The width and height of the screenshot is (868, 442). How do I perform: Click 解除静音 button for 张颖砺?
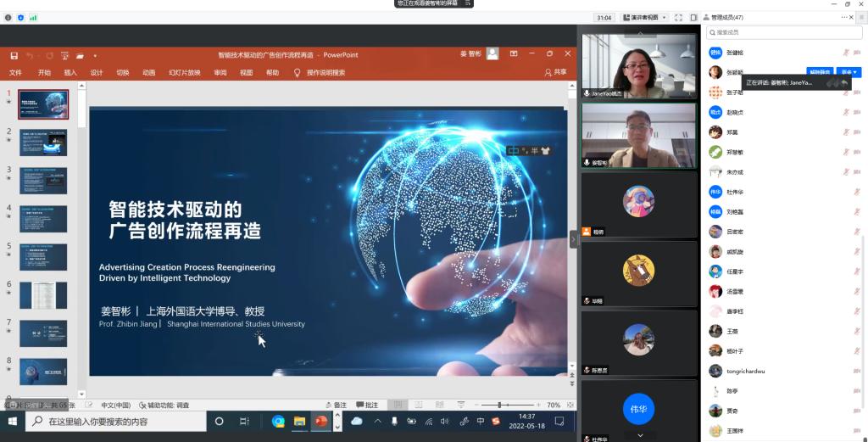819,72
